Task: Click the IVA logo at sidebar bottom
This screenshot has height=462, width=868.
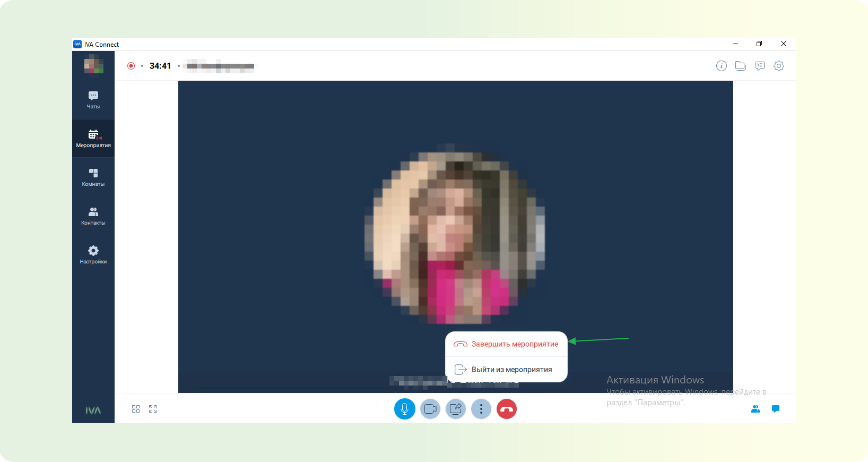Action: click(93, 410)
